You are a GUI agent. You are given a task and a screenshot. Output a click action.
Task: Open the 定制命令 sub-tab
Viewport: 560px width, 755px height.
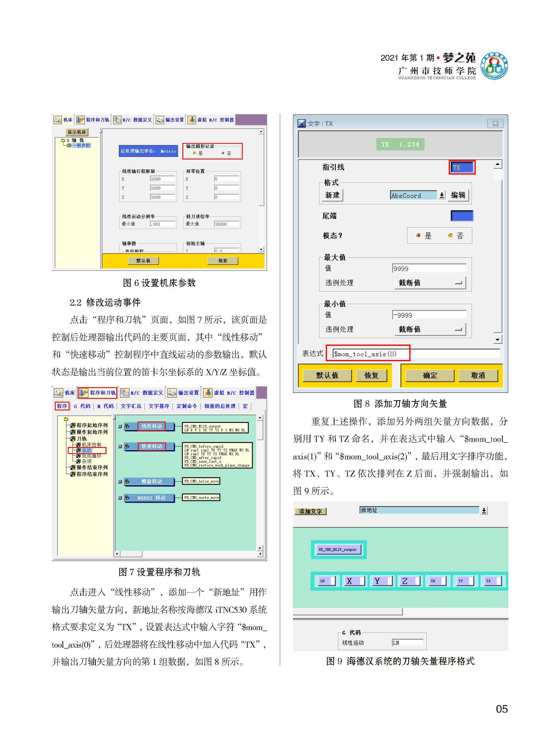click(x=186, y=406)
